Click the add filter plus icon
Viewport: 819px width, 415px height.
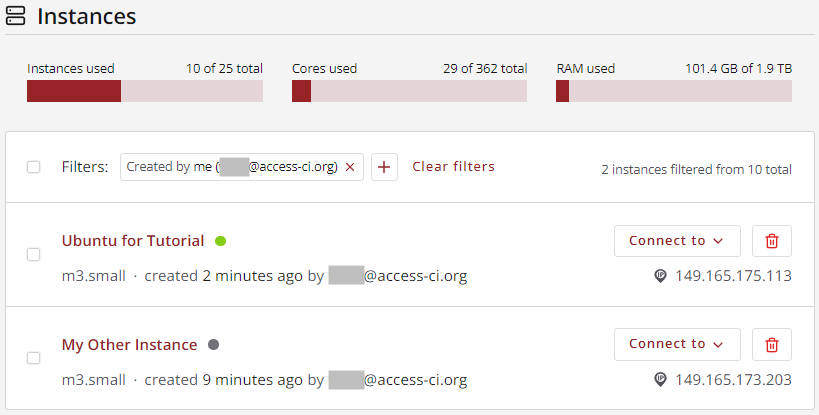click(x=384, y=167)
